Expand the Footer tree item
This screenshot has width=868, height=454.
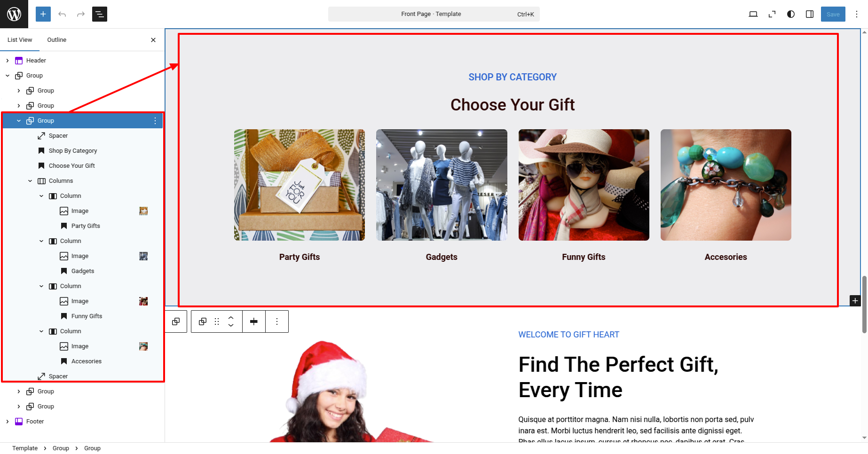point(8,422)
